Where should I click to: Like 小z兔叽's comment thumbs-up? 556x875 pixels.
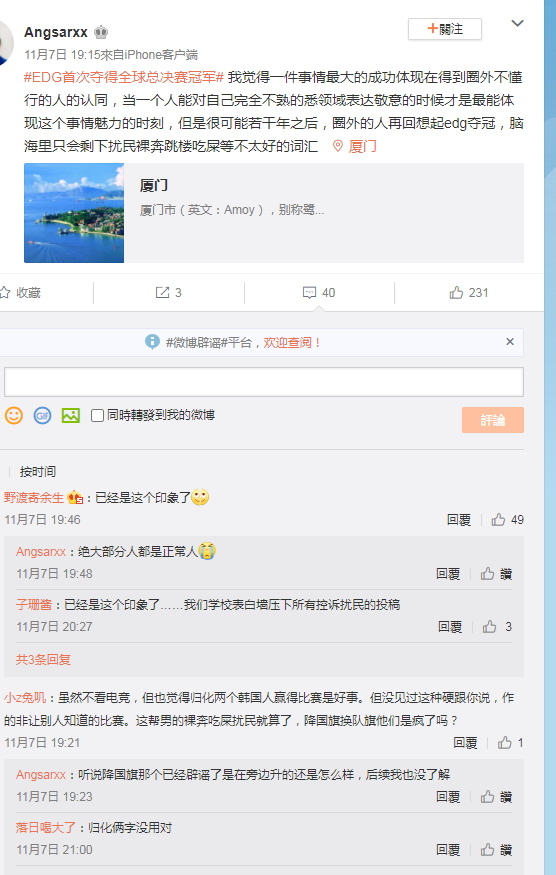(505, 743)
